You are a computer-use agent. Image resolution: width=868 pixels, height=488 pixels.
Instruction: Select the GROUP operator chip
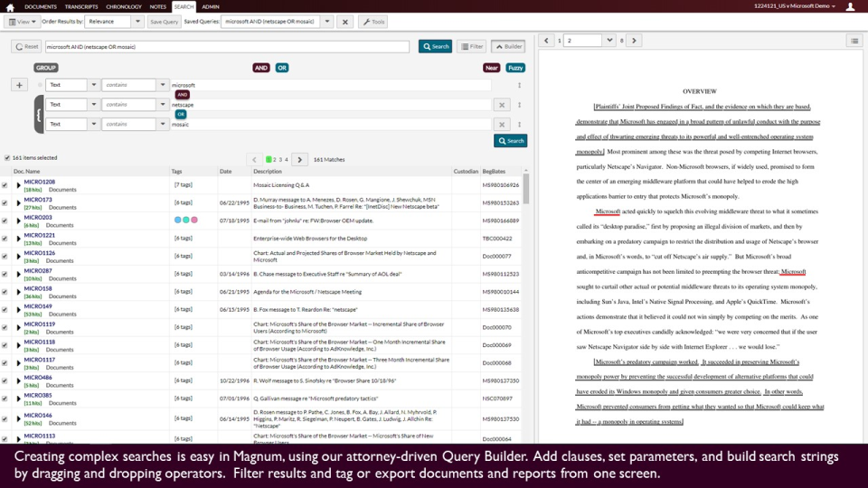[45, 68]
